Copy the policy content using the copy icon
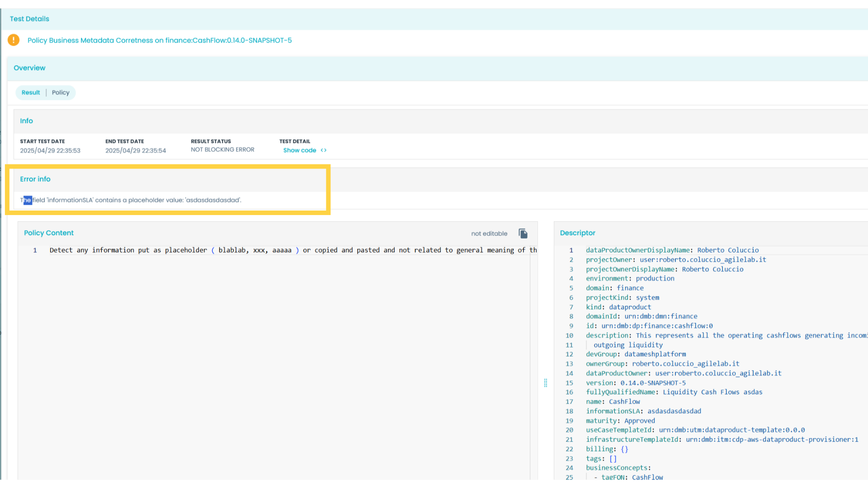Screen dimensions: 868x488 coord(523,234)
